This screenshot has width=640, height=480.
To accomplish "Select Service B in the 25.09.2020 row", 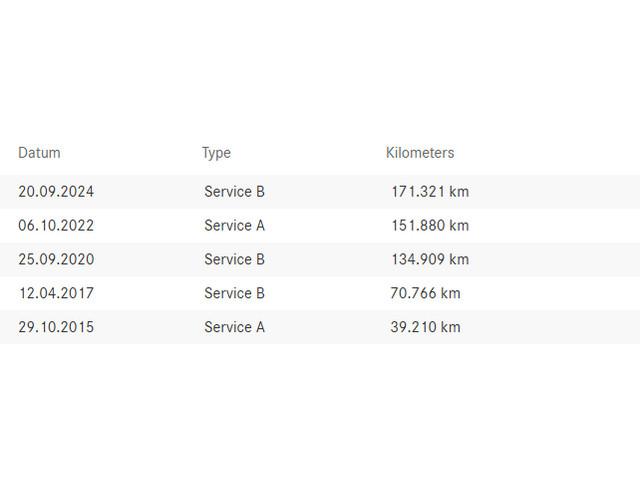I will (234, 259).
